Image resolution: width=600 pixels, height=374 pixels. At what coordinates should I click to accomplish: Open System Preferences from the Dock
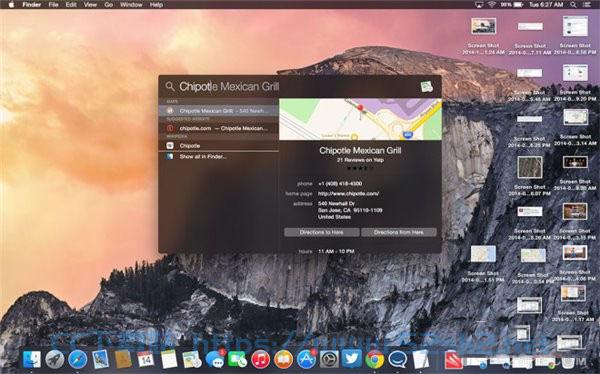coord(329,359)
